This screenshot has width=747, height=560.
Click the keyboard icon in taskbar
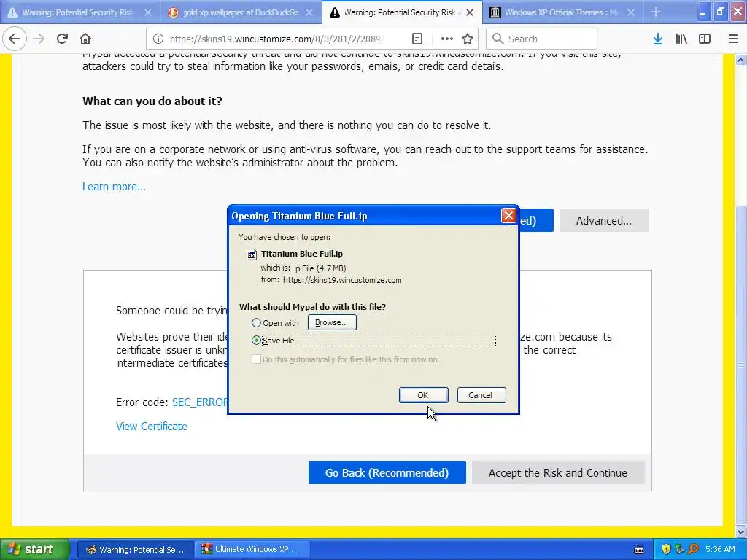[x=639, y=550]
